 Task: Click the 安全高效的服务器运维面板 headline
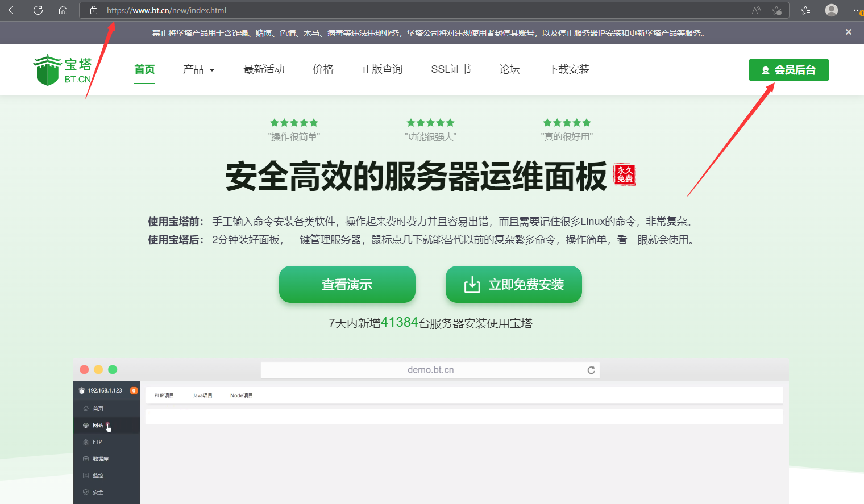(416, 176)
